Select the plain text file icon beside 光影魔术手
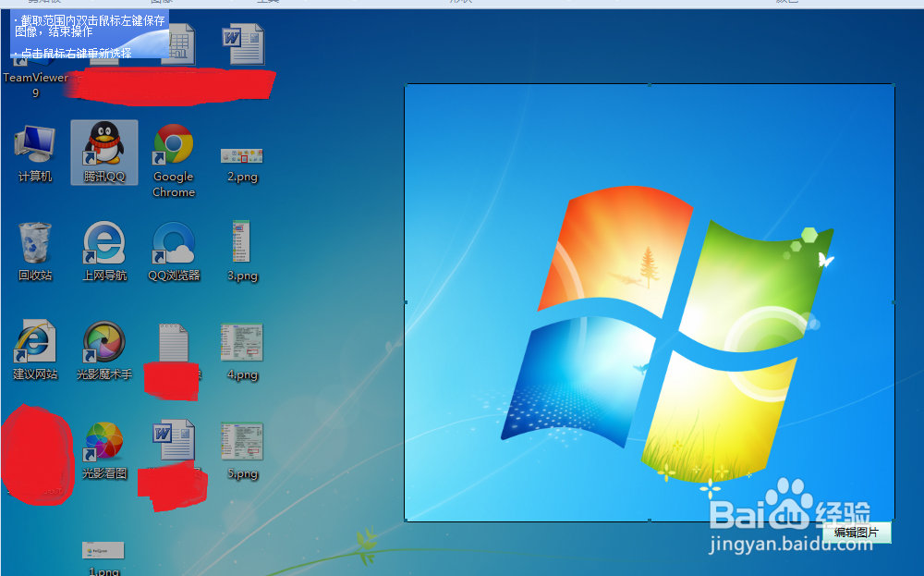 click(x=174, y=342)
